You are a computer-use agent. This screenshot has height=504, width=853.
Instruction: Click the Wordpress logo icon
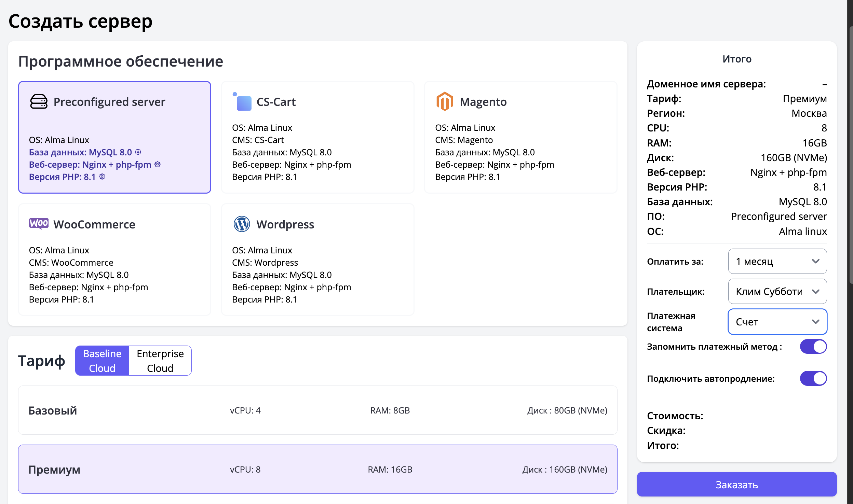242,224
